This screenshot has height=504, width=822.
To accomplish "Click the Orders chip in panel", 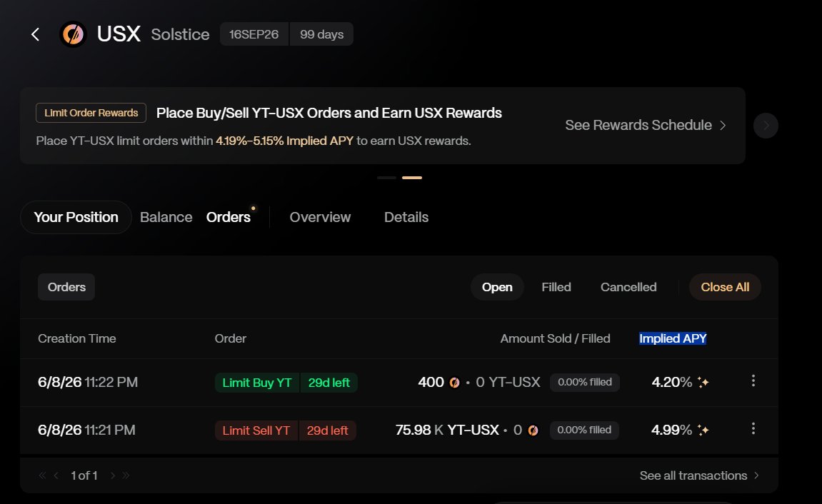I will coord(66,287).
